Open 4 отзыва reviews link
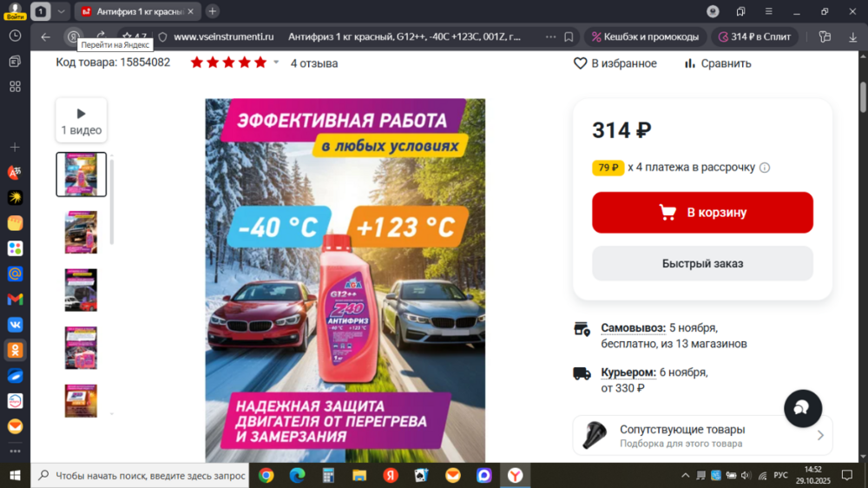 point(314,63)
